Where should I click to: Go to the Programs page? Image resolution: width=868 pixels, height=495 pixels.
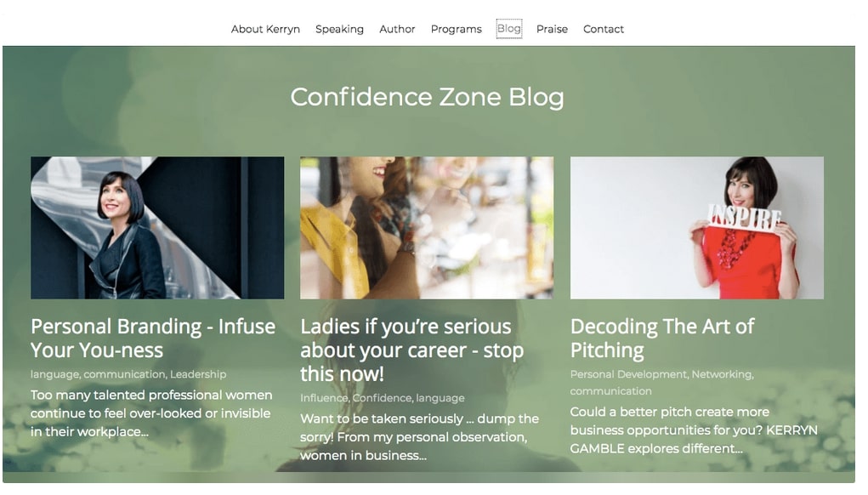(x=456, y=28)
